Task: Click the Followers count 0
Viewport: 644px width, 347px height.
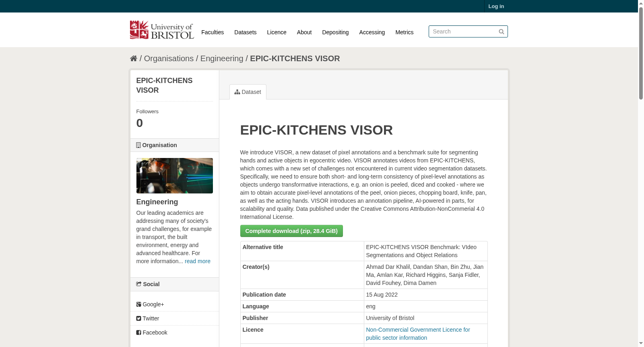Action: coord(140,123)
